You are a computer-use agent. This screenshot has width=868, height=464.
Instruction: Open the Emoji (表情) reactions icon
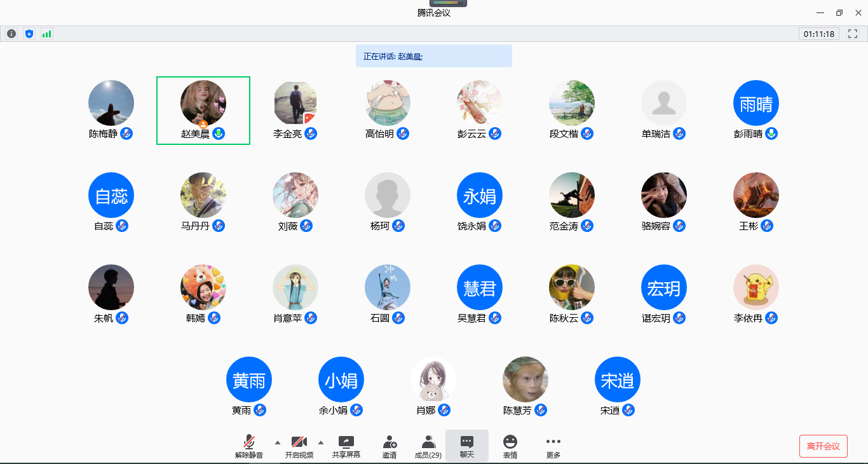(510, 446)
